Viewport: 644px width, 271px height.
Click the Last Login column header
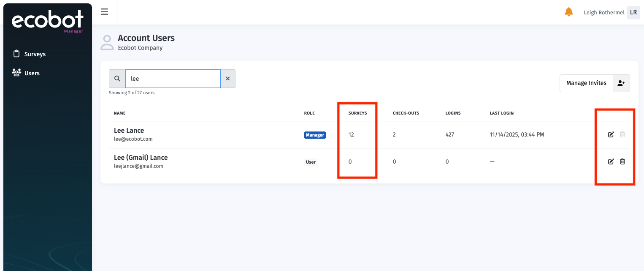pyautogui.click(x=501, y=113)
